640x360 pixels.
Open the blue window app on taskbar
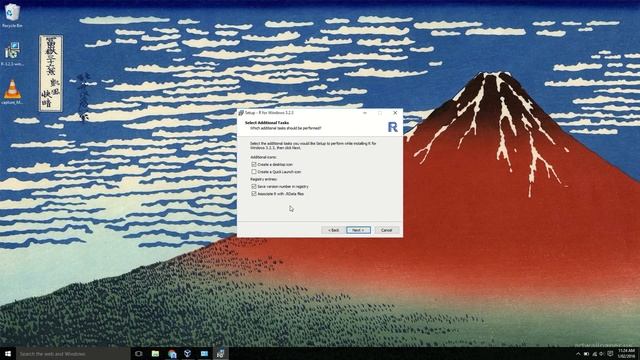pyautogui.click(x=204, y=353)
